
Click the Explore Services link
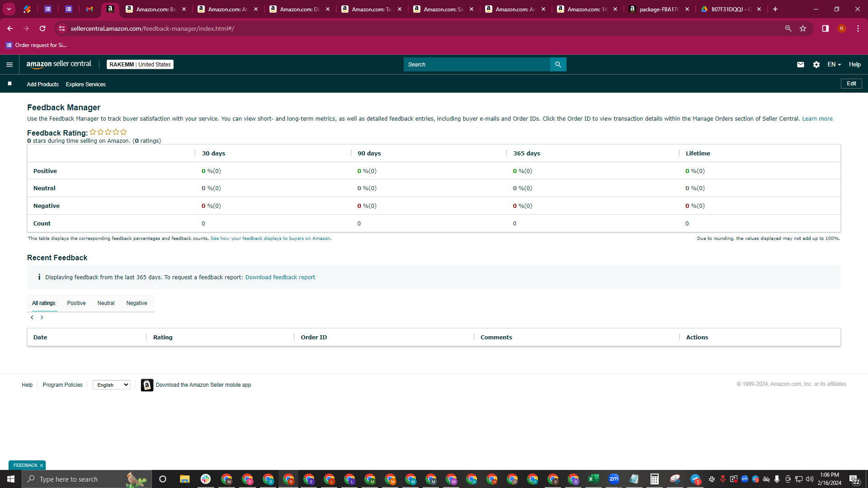point(85,84)
